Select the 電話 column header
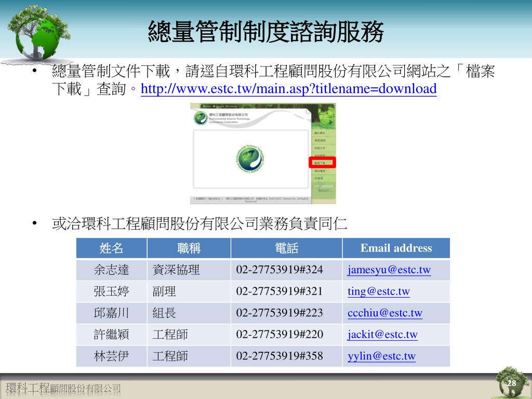 (x=286, y=248)
